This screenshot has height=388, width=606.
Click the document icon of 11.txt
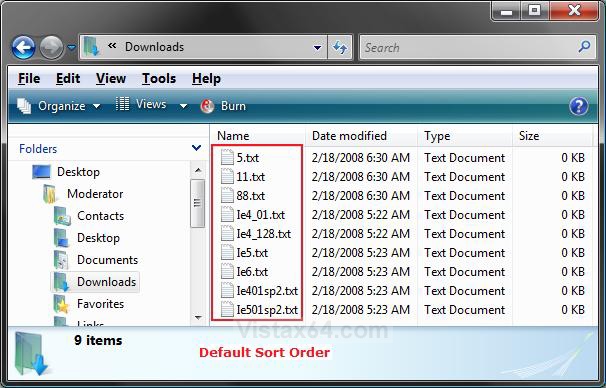(x=227, y=176)
